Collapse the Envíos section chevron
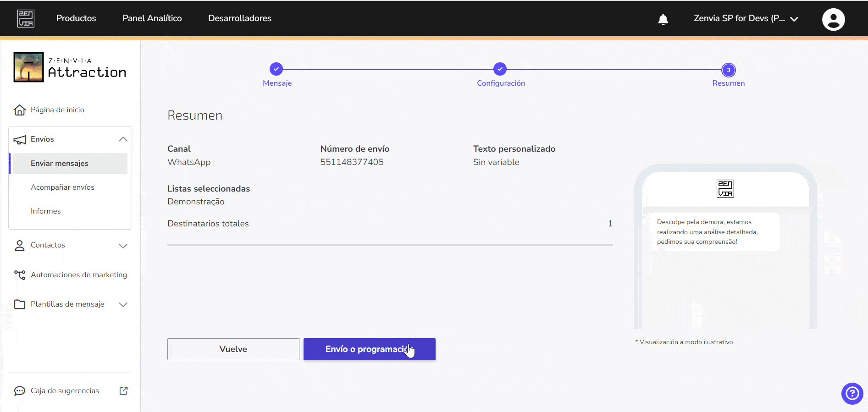868x412 pixels. [x=123, y=139]
